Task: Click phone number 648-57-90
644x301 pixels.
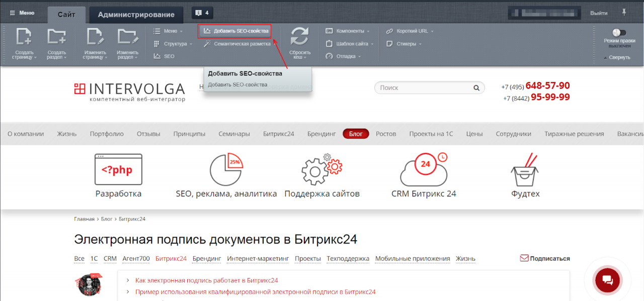Action: coord(547,85)
